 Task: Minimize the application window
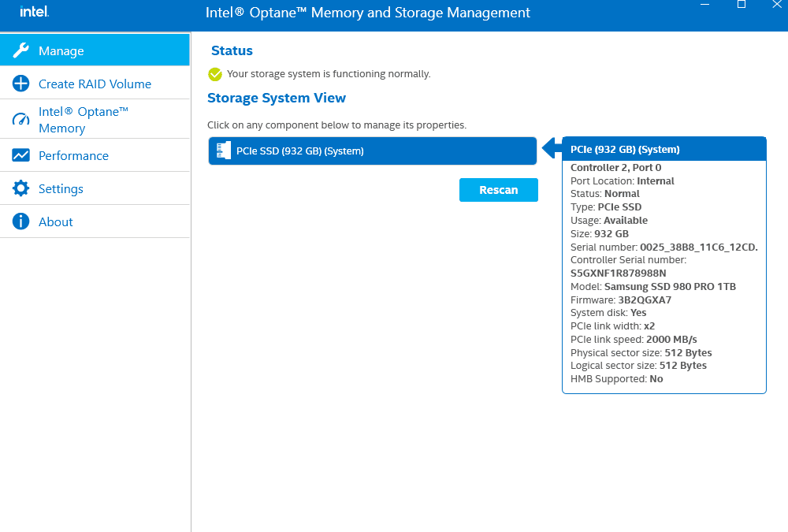click(x=705, y=5)
